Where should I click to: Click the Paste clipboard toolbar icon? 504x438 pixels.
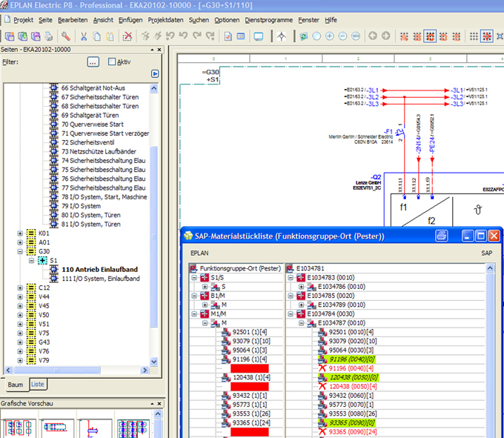click(110, 36)
